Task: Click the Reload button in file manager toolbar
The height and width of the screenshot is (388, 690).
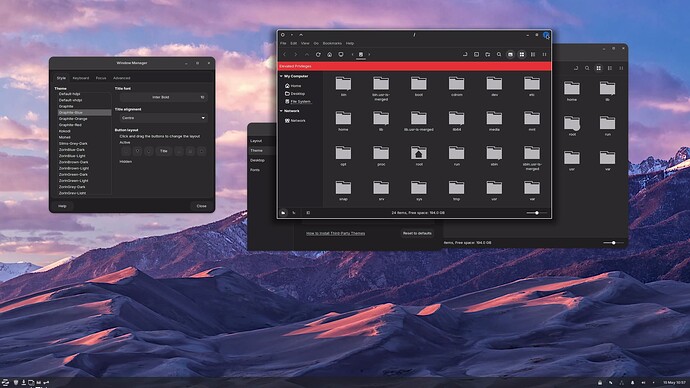Action: point(318,55)
